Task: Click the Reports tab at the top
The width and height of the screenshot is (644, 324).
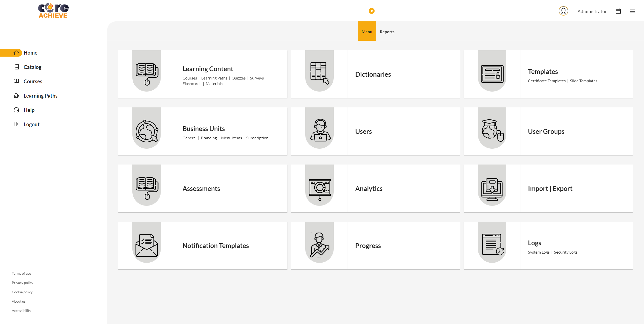Action: click(387, 31)
